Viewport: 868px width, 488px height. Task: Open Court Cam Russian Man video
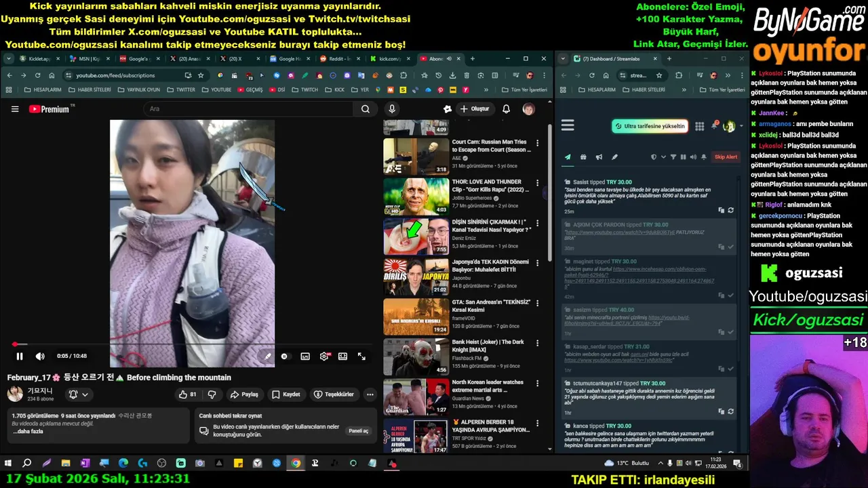tap(416, 156)
